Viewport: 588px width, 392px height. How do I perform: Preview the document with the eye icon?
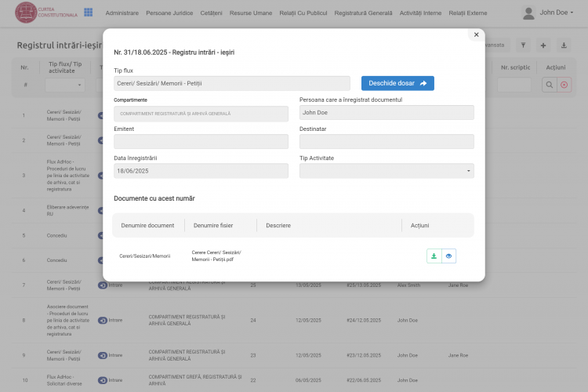click(x=449, y=256)
